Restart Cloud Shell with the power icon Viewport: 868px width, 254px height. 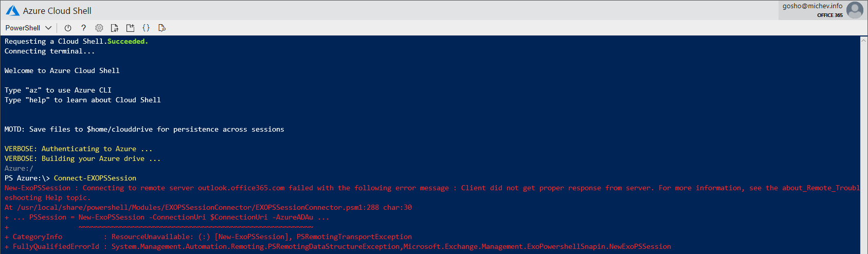[68, 28]
